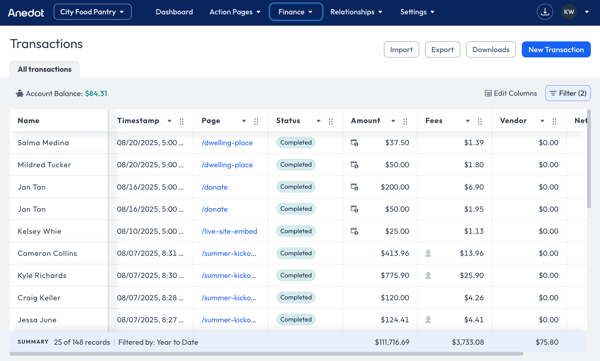
Task: Click recurring icon in Mildred Tucker row
Action: pos(354,165)
